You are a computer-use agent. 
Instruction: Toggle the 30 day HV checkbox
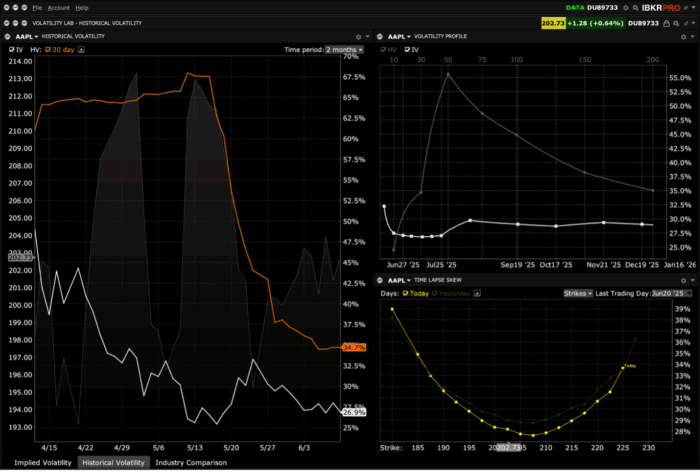click(48, 50)
